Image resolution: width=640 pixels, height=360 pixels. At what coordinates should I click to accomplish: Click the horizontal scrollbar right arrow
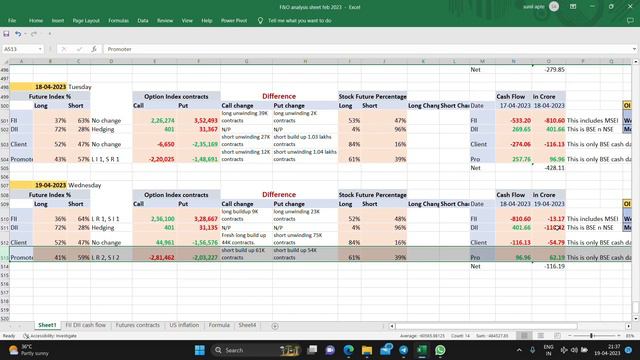[629, 326]
